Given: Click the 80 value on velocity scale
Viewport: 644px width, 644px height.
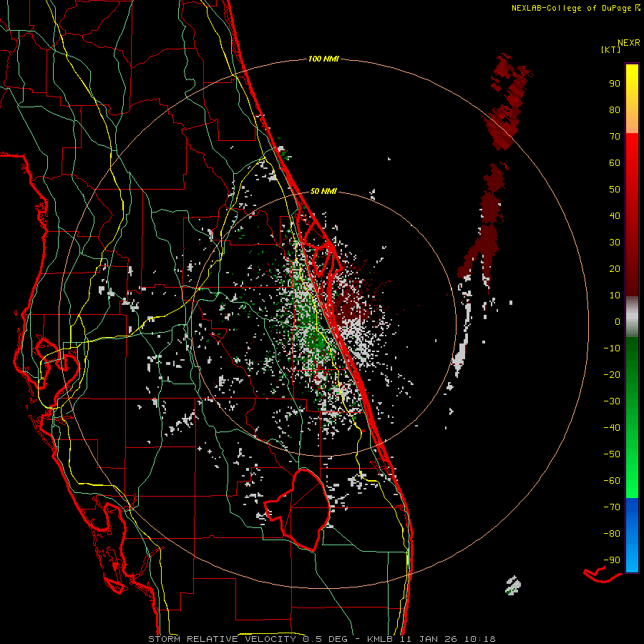Looking at the screenshot, I should pos(615,109).
